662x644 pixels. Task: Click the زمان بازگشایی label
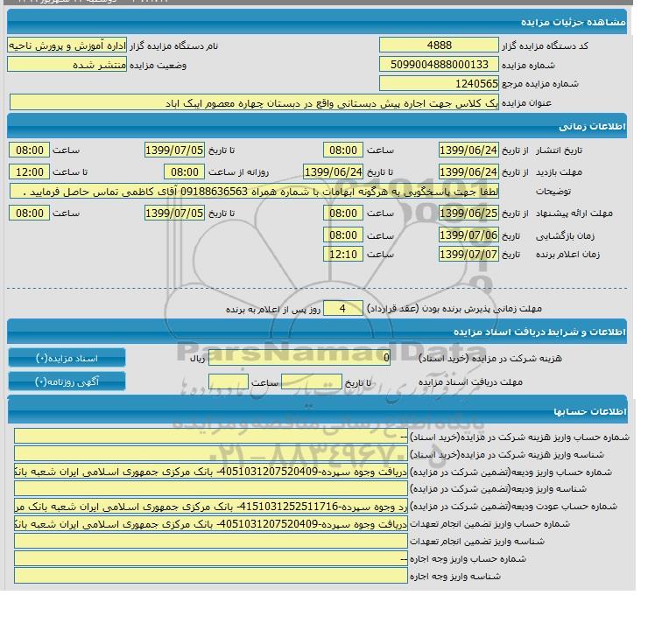point(565,235)
